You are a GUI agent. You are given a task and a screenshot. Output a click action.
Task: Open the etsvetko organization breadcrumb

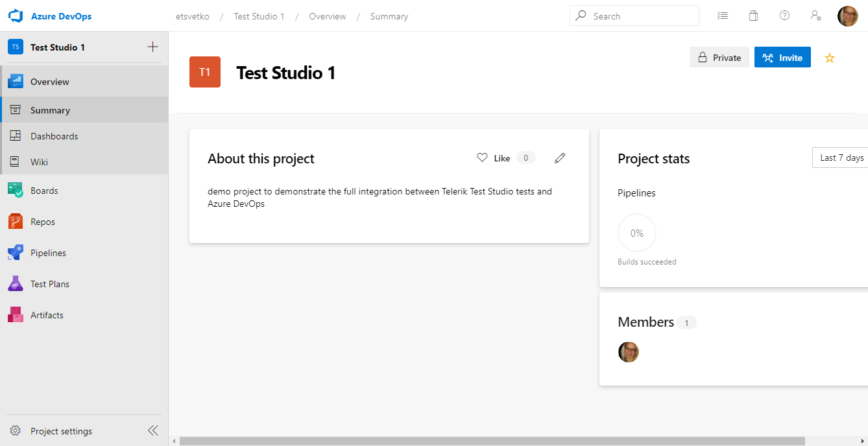point(193,16)
